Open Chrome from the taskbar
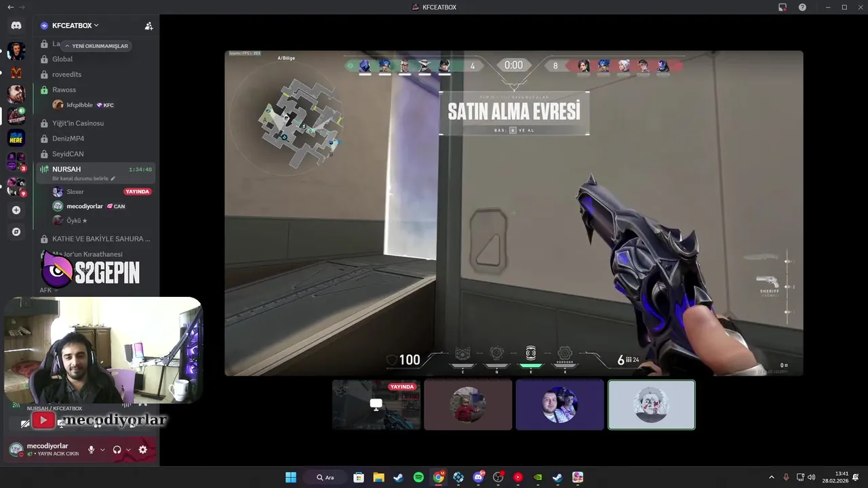Viewport: 868px width, 488px height. click(x=439, y=477)
